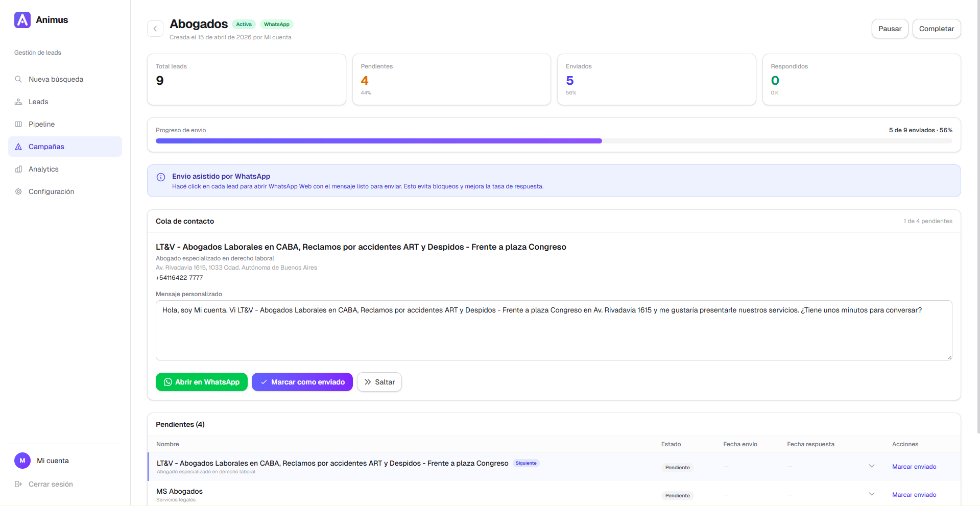Open Analytics via chart icon
Viewport: 980px width, 506px height.
(x=18, y=169)
